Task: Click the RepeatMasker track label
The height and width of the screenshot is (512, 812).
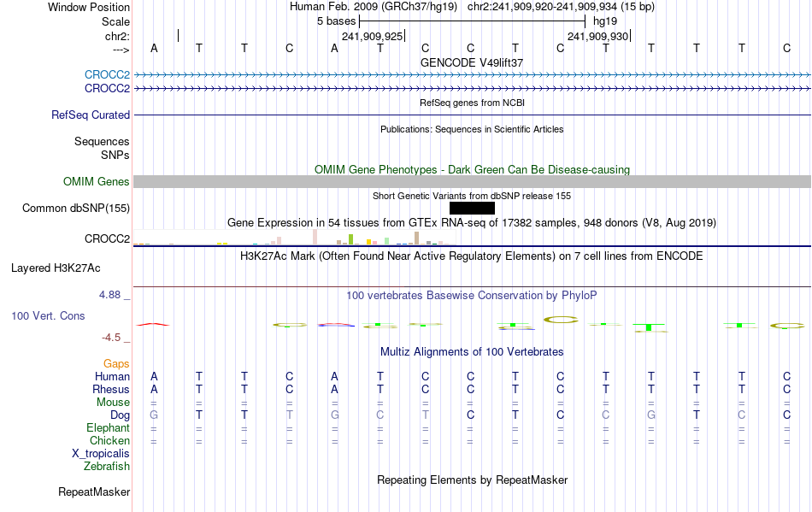Action: (94, 491)
